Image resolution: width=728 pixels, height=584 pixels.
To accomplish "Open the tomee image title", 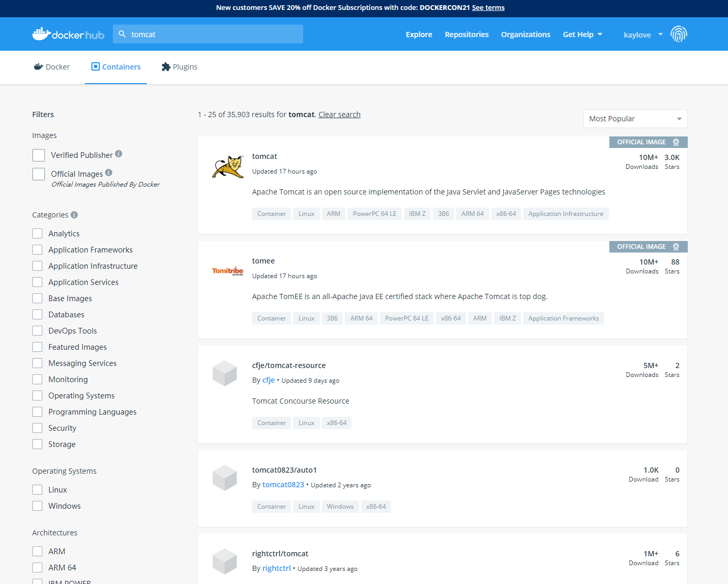I will 263,261.
